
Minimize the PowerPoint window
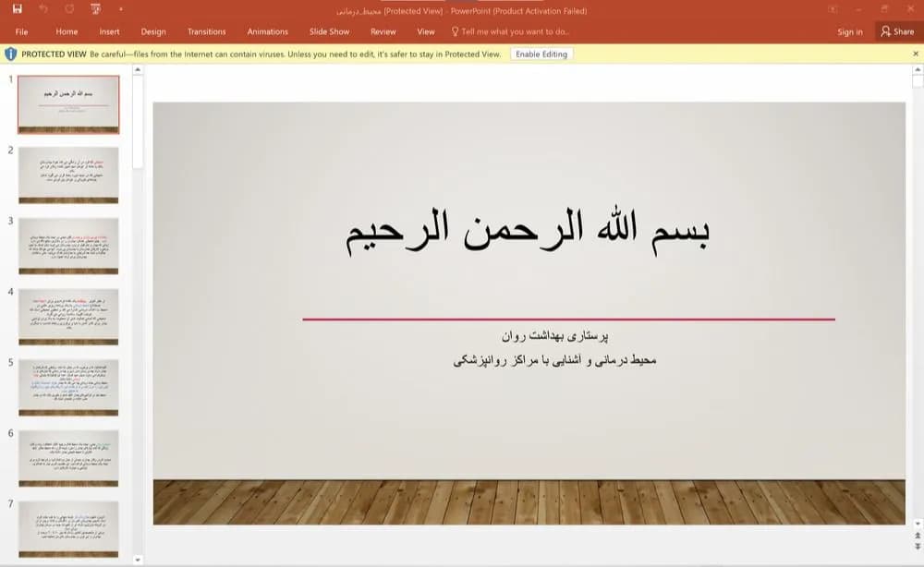pyautogui.click(x=858, y=9)
